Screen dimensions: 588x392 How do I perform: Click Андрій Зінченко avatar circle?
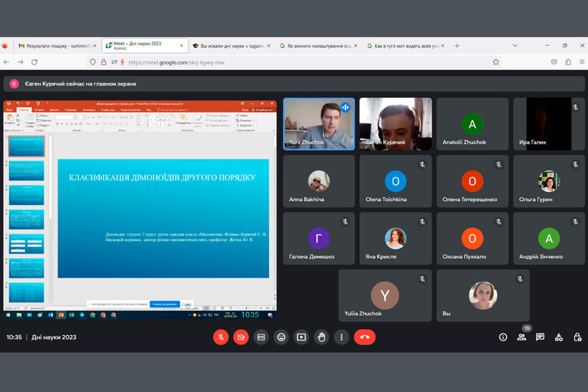[x=549, y=238]
